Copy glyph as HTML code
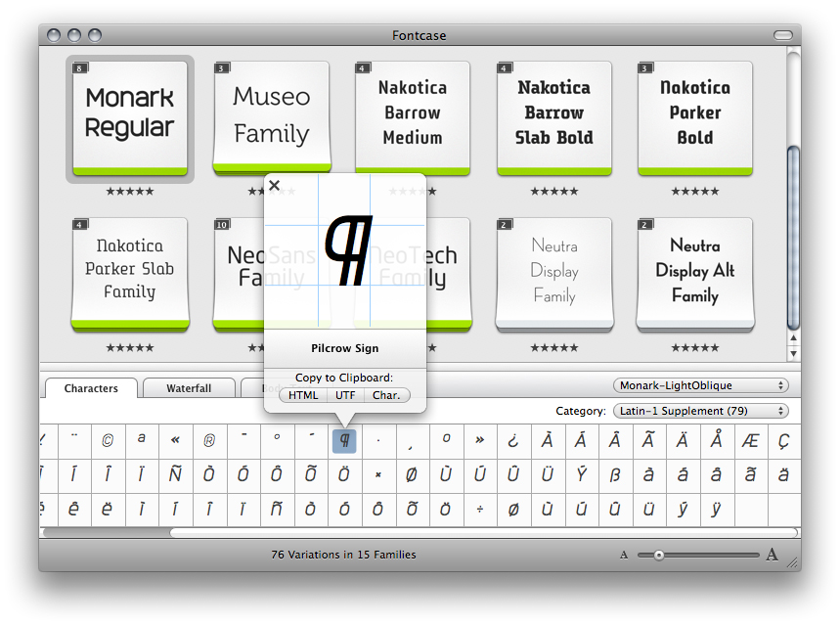This screenshot has width=840, height=625. click(x=303, y=395)
